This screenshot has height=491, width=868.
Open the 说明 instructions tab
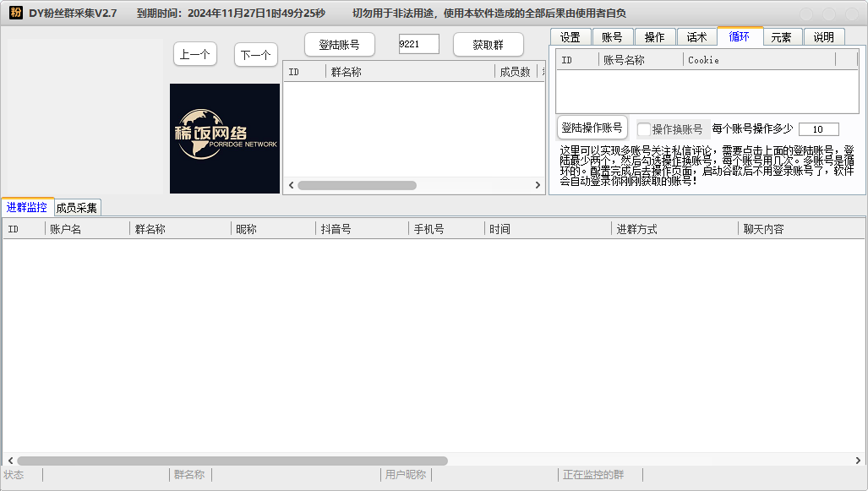click(823, 37)
